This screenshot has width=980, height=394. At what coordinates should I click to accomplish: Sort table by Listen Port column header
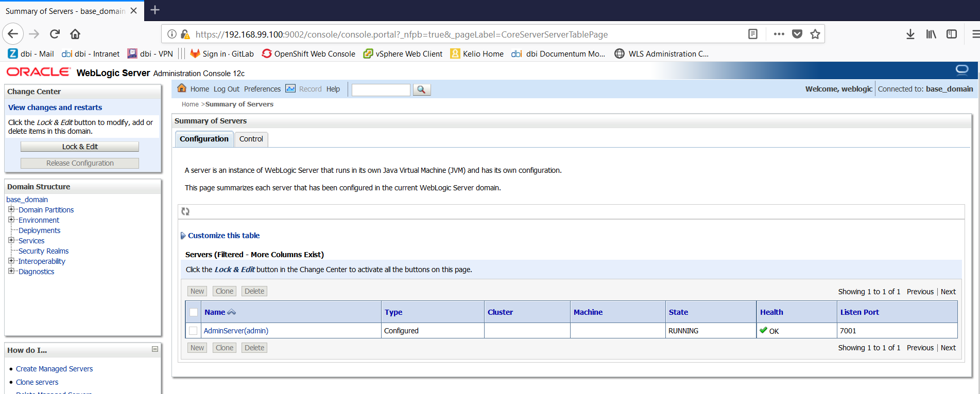click(859, 312)
